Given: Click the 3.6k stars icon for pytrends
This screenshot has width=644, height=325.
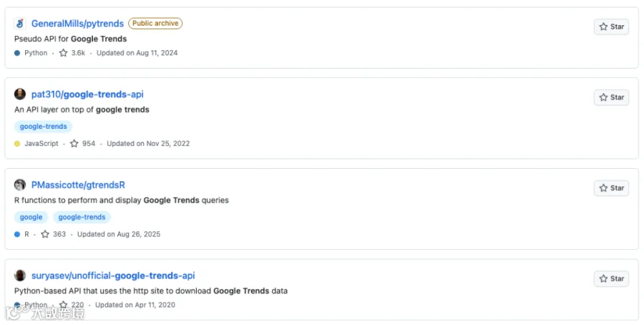Looking at the screenshot, I should (63, 53).
